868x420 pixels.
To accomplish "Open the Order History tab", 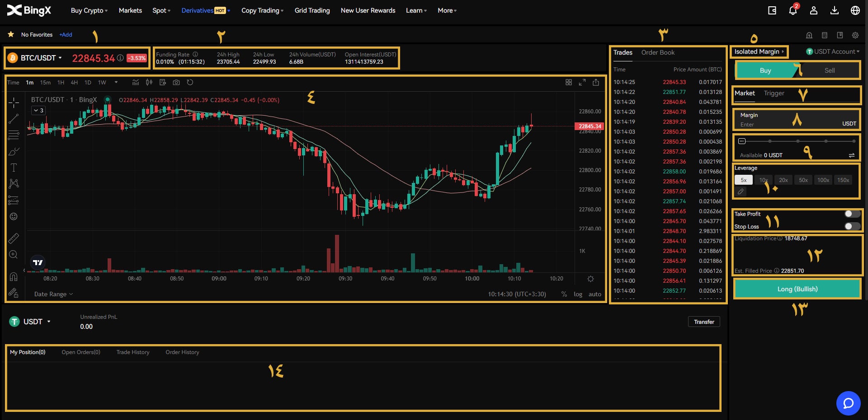I will tap(182, 352).
